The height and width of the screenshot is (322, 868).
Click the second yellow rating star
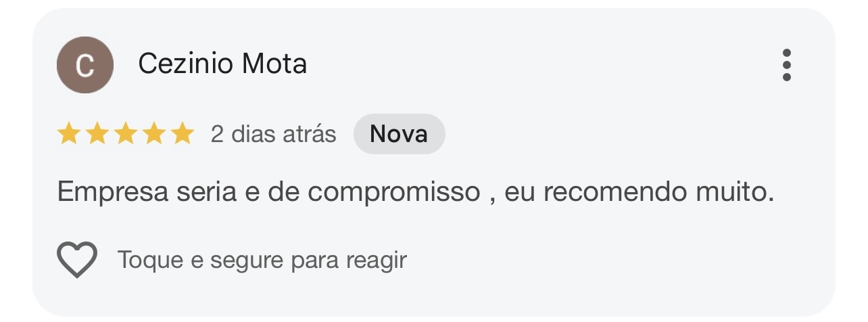97,134
